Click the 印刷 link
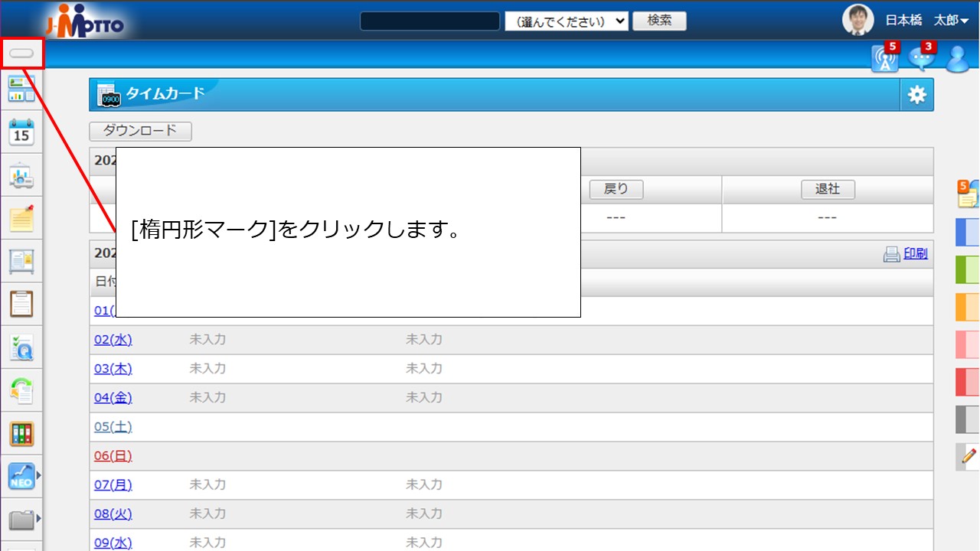Image resolution: width=980 pixels, height=551 pixels. tap(916, 254)
